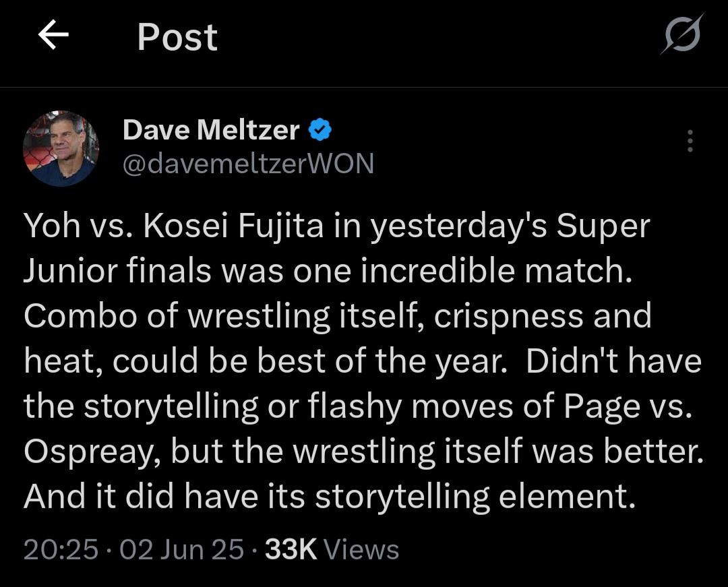Open Dave Meltzer's profile picture
This screenshot has width=728, height=587.
[x=61, y=148]
